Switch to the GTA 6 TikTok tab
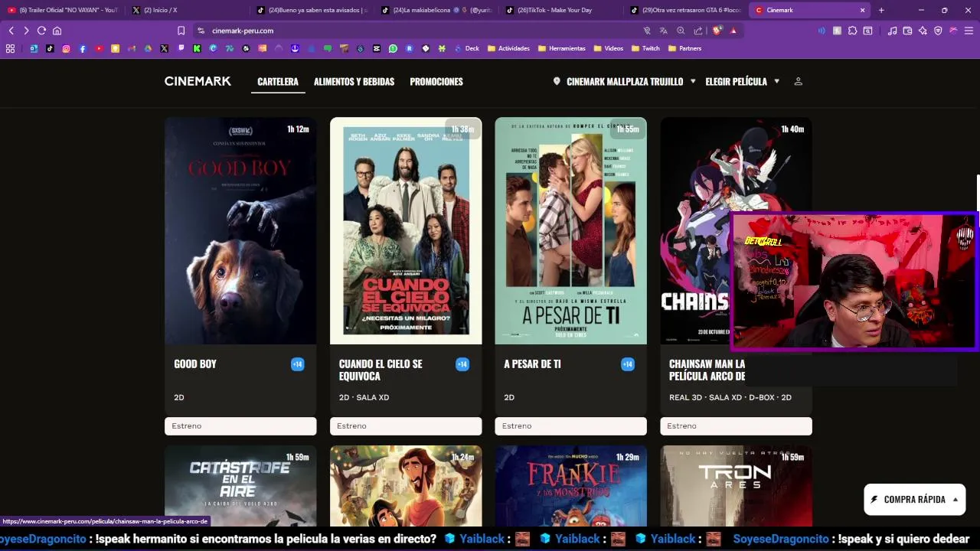The image size is (980, 551). pyautogui.click(x=684, y=10)
